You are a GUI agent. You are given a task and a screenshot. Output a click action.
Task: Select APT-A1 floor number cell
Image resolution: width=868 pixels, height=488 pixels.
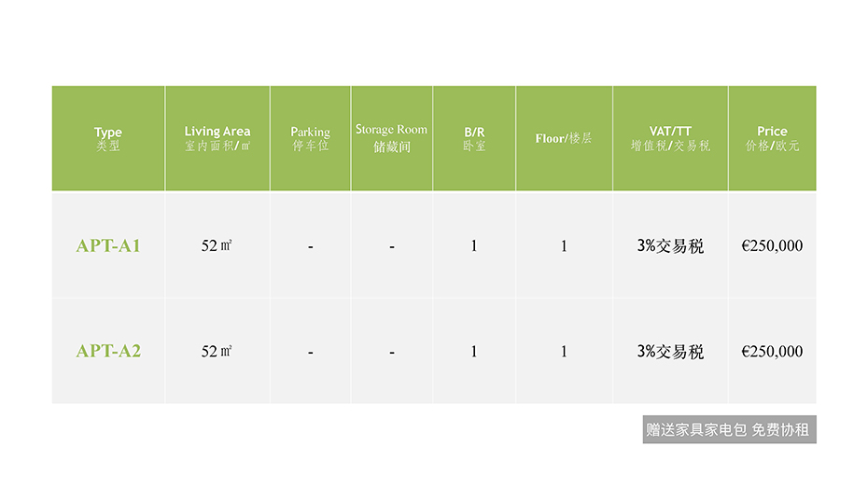point(564,245)
